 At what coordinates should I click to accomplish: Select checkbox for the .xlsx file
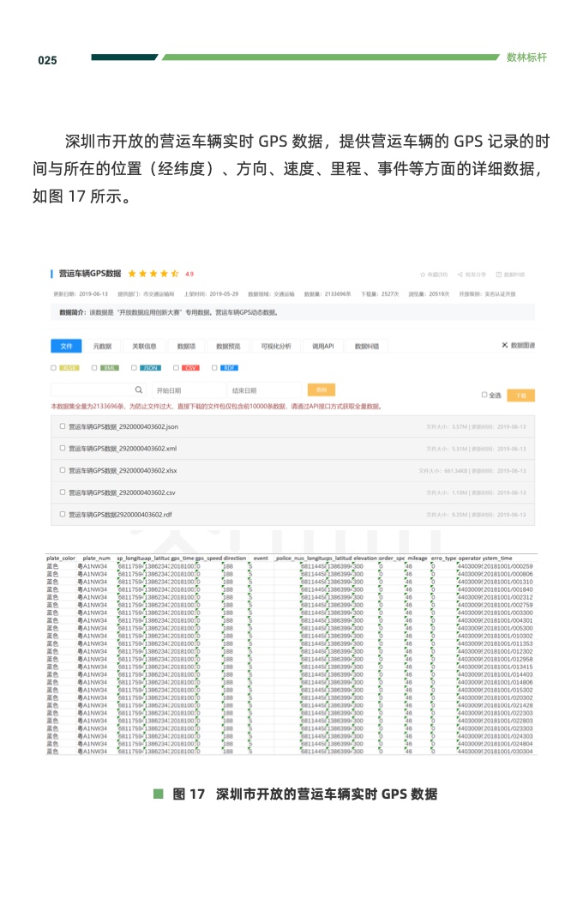point(63,470)
